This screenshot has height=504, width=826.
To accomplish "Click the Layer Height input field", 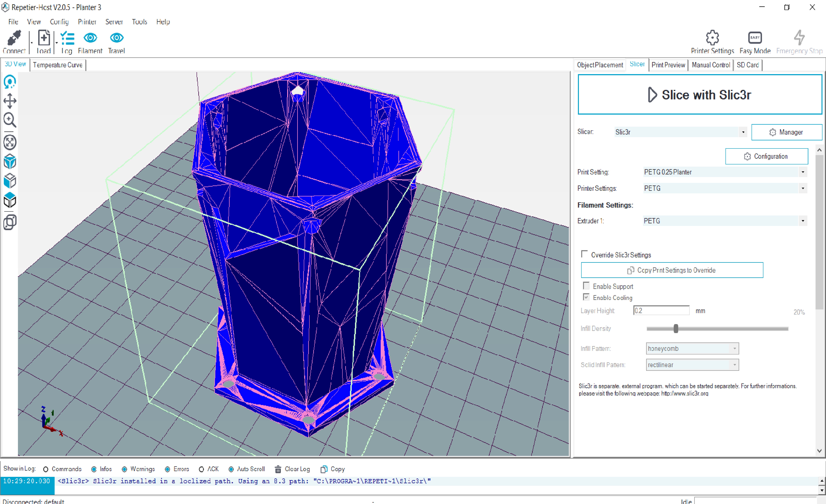I will point(661,311).
